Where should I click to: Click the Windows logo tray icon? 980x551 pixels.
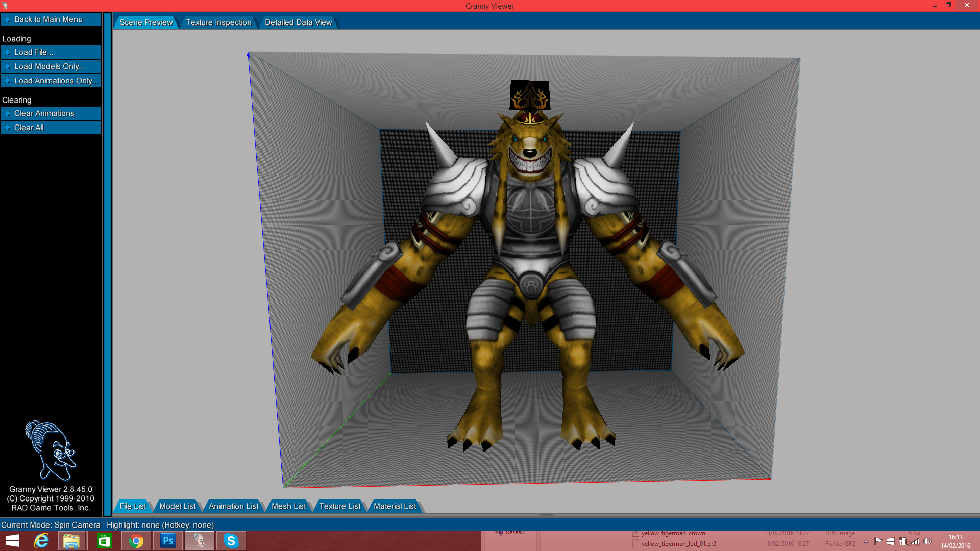tap(890, 541)
